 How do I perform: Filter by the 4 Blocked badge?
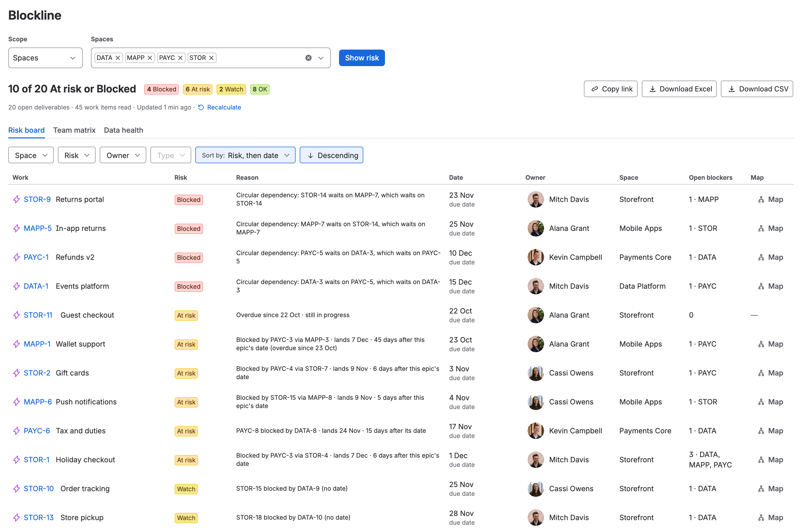tap(161, 89)
